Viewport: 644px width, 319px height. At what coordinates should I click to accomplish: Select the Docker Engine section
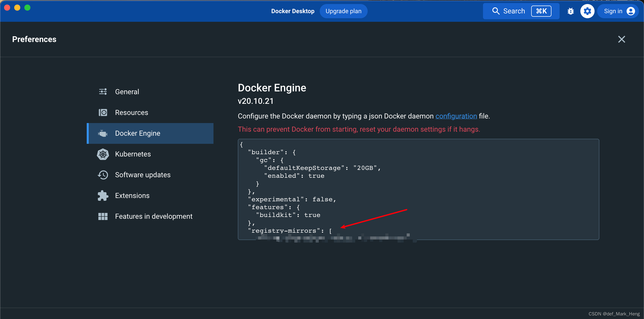[150, 133]
